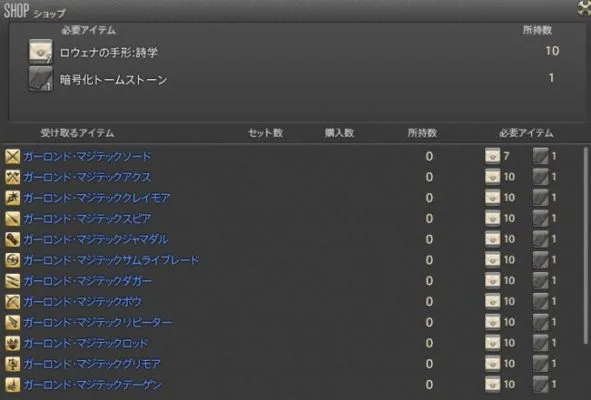
Task: Click owned count 10 for ロウェナの手形:詩学
Action: coord(552,51)
